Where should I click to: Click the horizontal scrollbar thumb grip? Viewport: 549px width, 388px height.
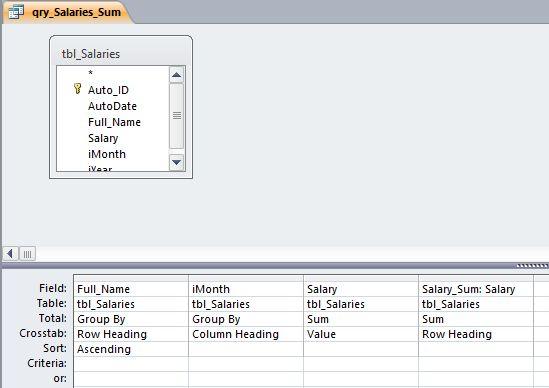pyautogui.click(x=27, y=253)
